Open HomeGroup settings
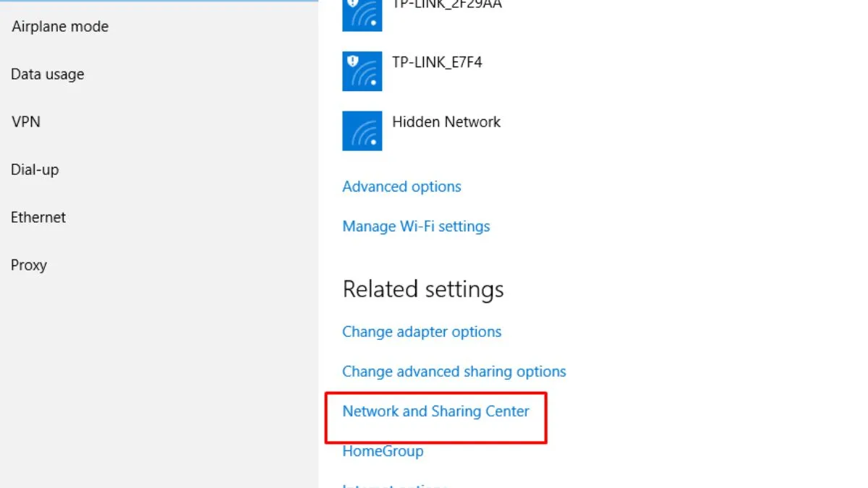Image resolution: width=868 pixels, height=488 pixels. tap(382, 451)
